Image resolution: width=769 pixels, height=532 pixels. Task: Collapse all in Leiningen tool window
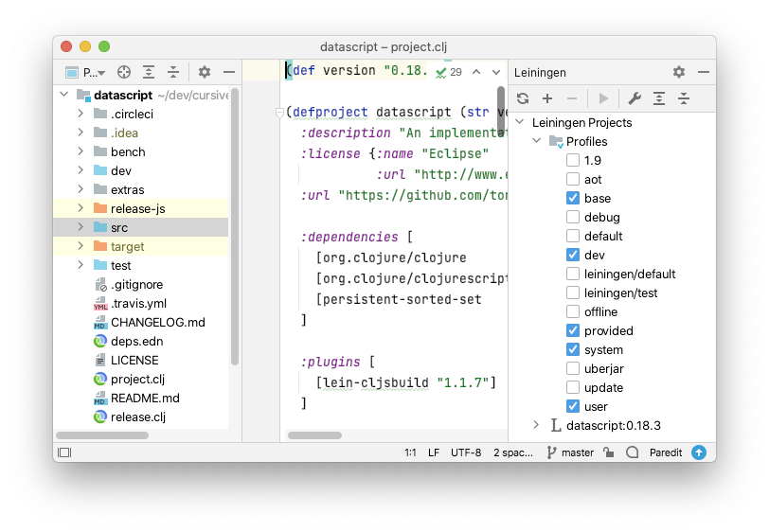click(684, 98)
